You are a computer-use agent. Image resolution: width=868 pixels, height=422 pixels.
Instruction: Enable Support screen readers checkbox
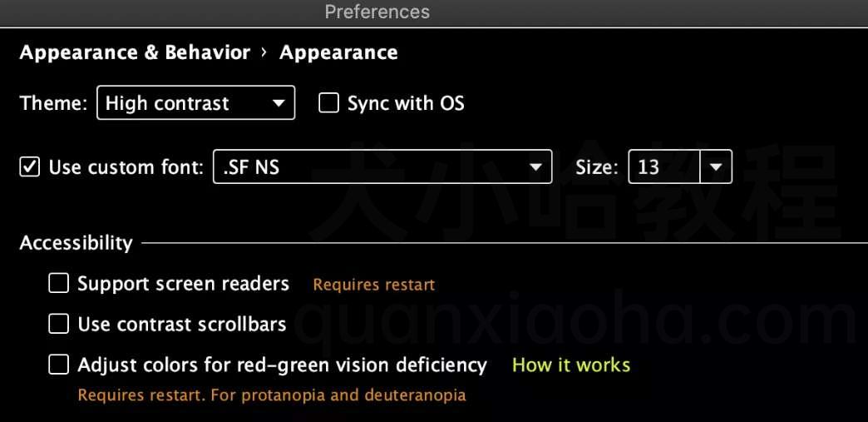point(59,283)
